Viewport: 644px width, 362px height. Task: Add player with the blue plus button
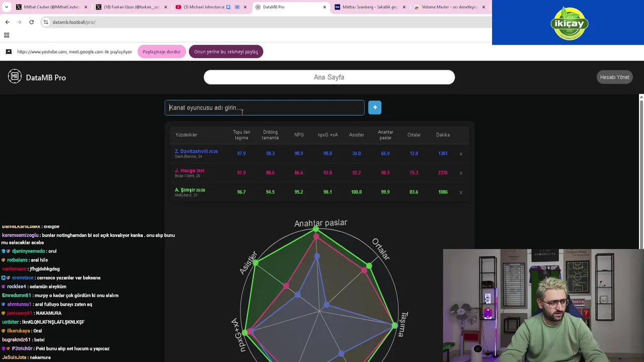pos(375,108)
